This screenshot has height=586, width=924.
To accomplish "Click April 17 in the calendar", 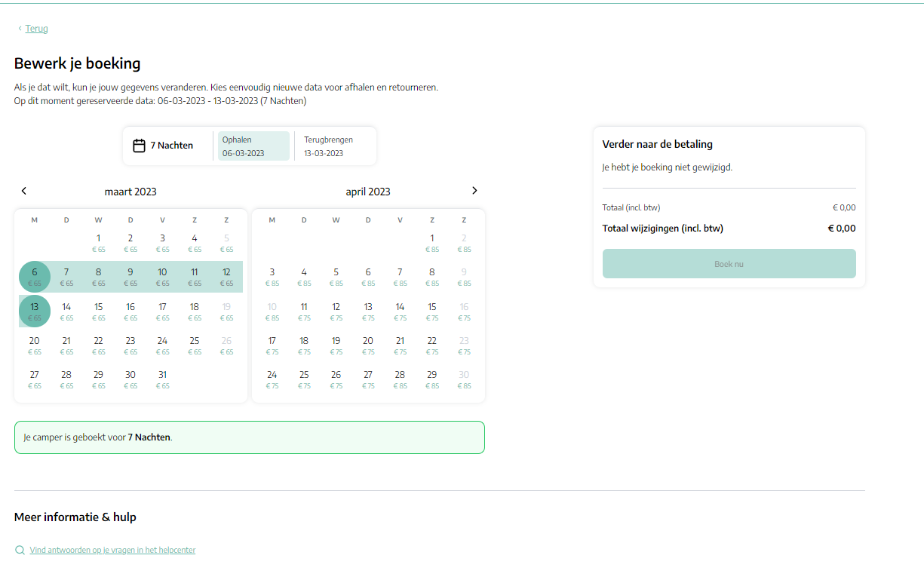I will click(272, 345).
